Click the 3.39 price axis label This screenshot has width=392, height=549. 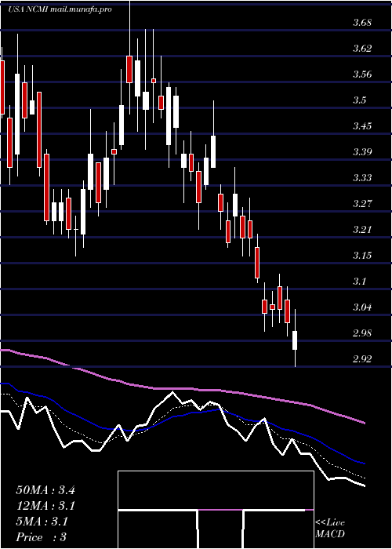pyautogui.click(x=361, y=151)
